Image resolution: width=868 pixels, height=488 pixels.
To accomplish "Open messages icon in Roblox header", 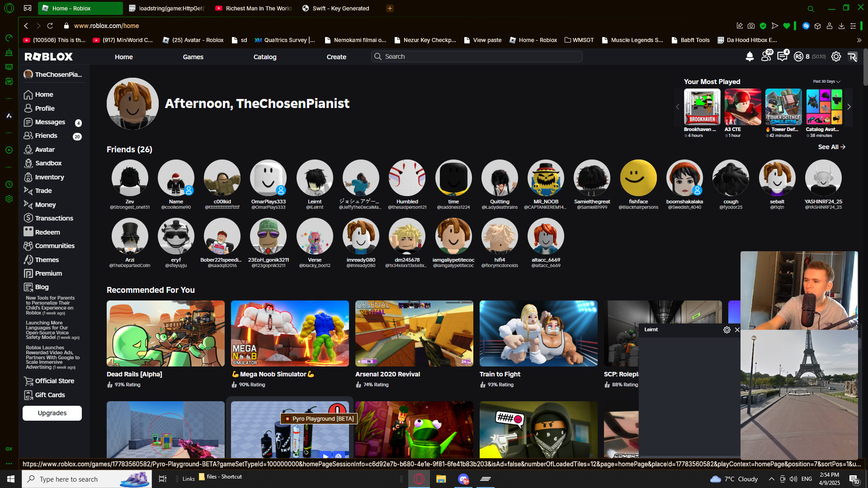I will (x=782, y=56).
